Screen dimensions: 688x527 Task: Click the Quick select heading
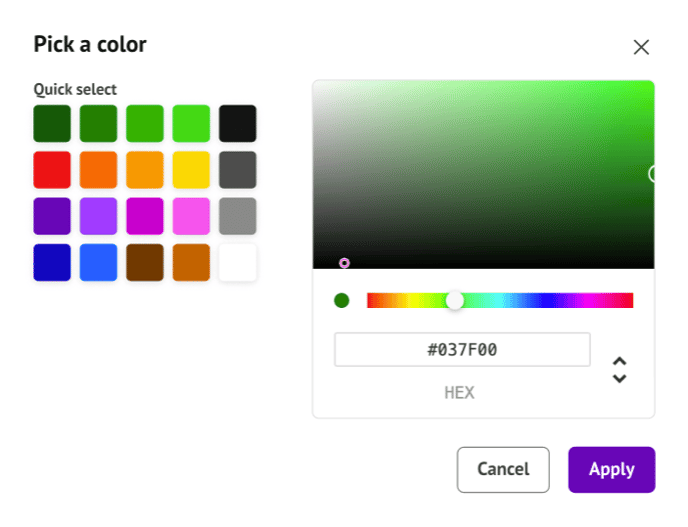click(x=75, y=90)
